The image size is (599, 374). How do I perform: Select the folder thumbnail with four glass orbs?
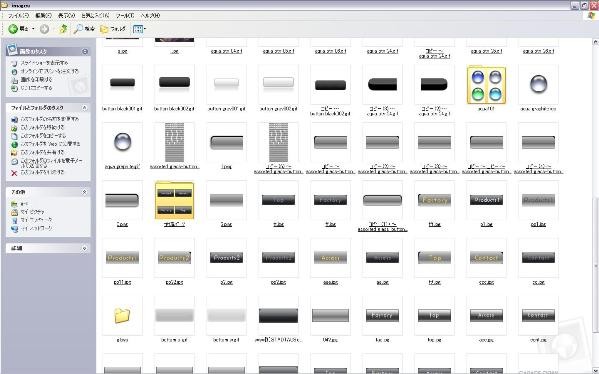coord(486,85)
